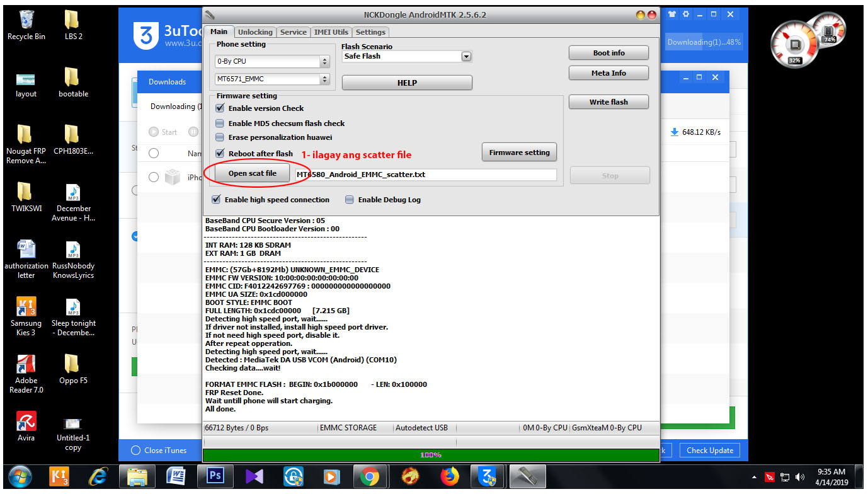Click the 'FRP Reset Done.' log line
868x494 pixels.
click(234, 393)
